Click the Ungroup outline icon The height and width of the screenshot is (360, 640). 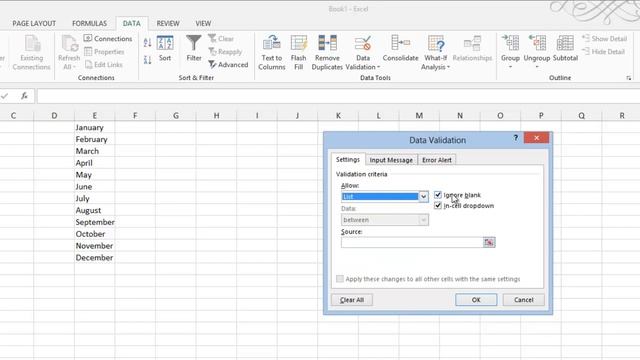pyautogui.click(x=537, y=43)
